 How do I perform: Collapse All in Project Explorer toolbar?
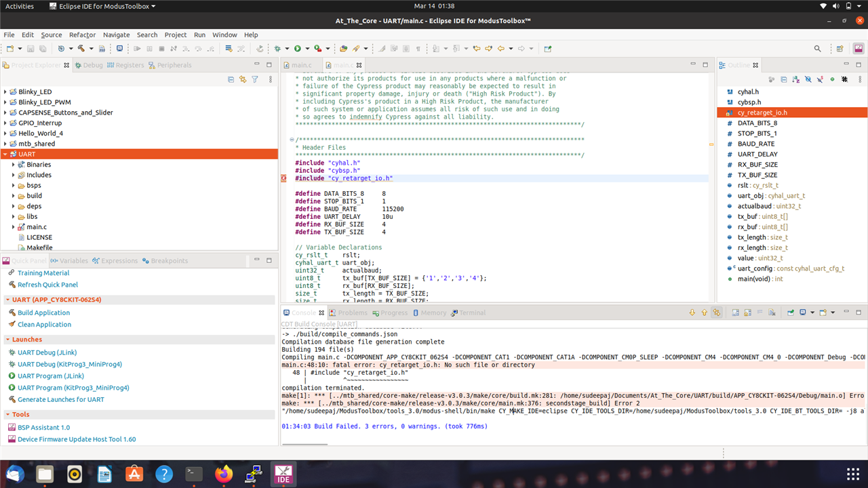(231, 79)
